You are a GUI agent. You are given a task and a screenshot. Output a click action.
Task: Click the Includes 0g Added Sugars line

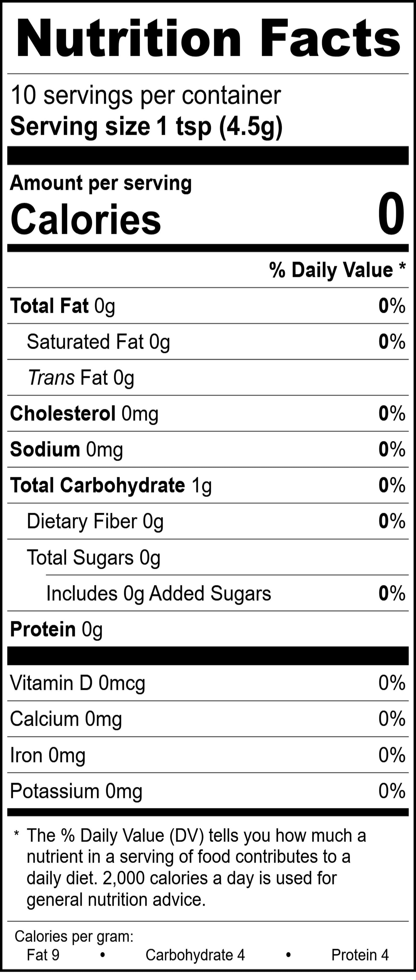click(159, 593)
